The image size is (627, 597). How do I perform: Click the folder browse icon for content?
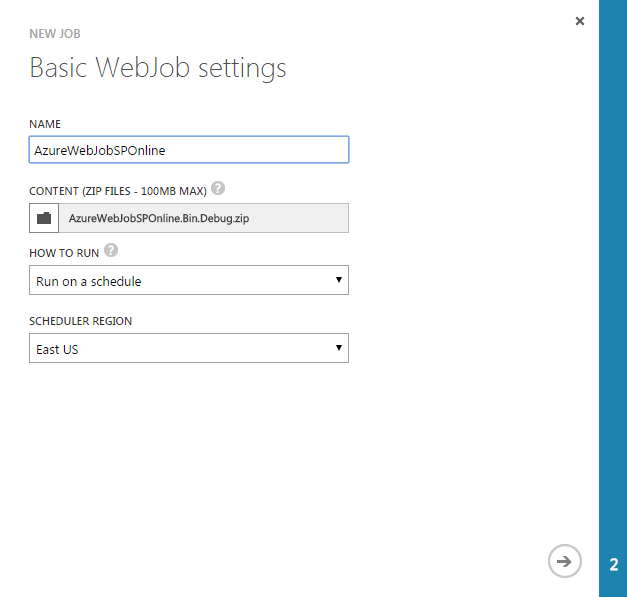[44, 218]
